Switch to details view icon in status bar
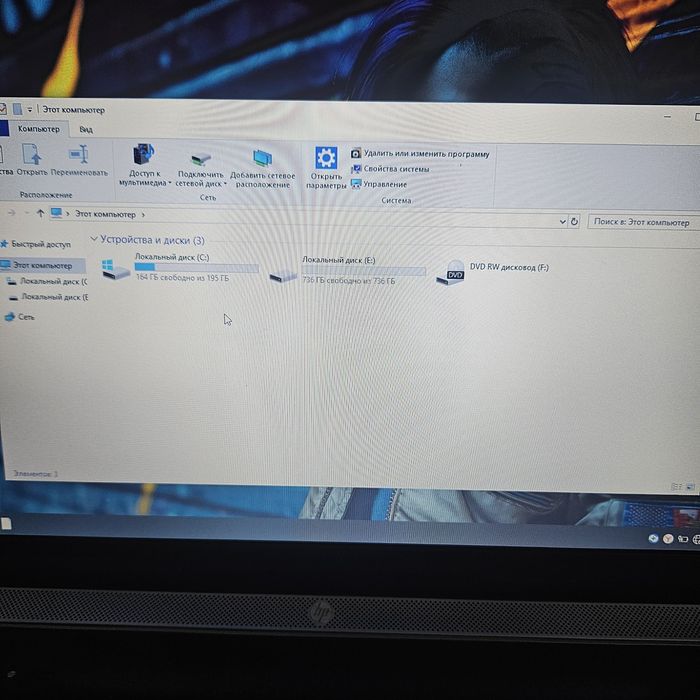The image size is (700, 700). [677, 487]
